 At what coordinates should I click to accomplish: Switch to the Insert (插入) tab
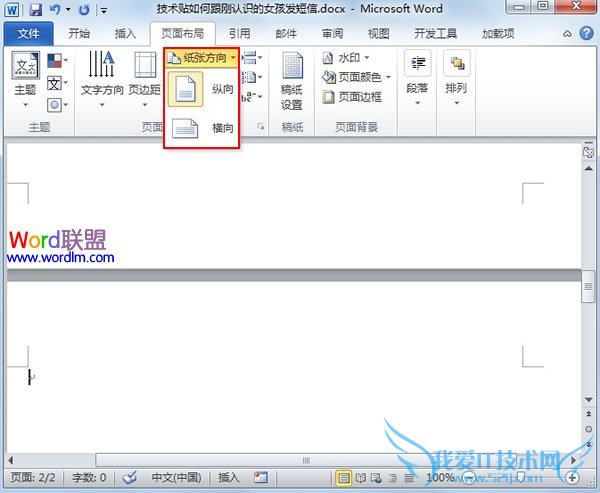(125, 34)
